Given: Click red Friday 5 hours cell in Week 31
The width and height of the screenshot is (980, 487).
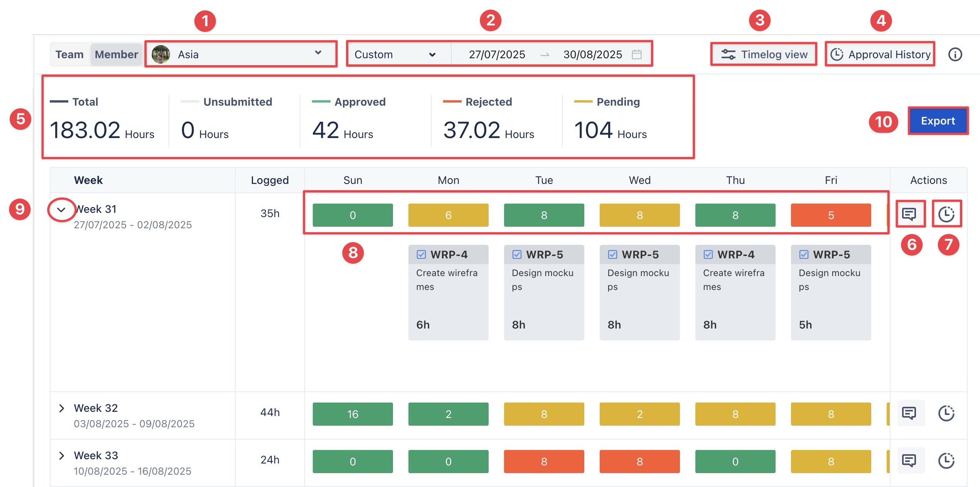Looking at the screenshot, I should (831, 215).
